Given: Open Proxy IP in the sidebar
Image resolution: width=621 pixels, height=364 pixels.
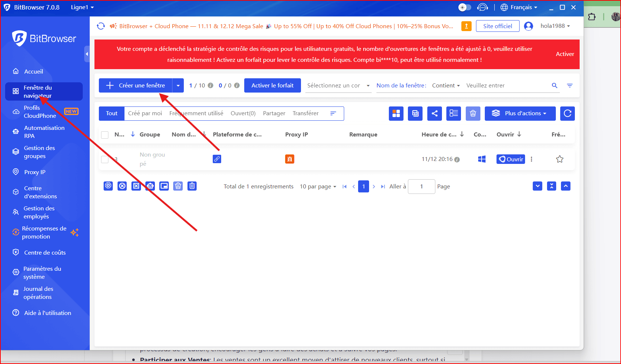Looking at the screenshot, I should tap(35, 172).
